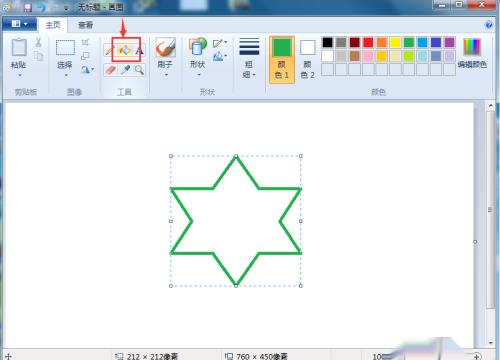Click the Help question mark icon
This screenshot has width=500, height=360.
coord(489,25)
